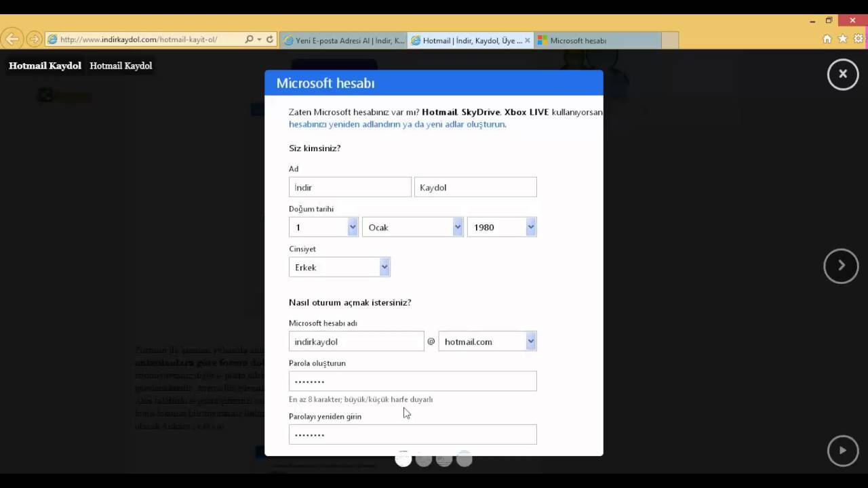Click 'Microsoft hesabı' blue dialog header
The height and width of the screenshot is (488, 868).
434,83
